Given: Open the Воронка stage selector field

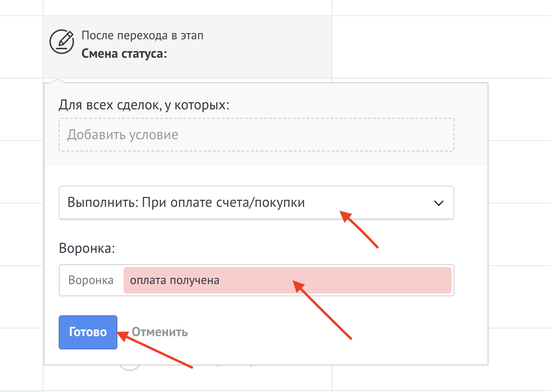Looking at the screenshot, I should [256, 280].
